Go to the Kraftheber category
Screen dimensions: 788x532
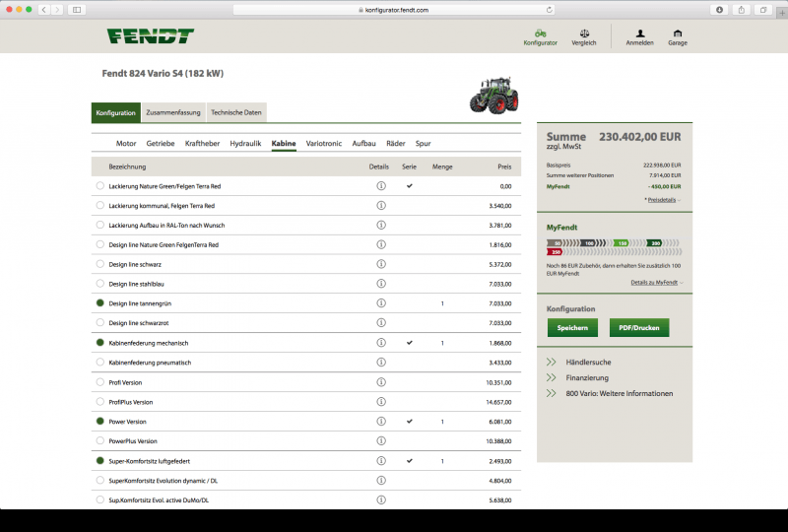point(202,143)
